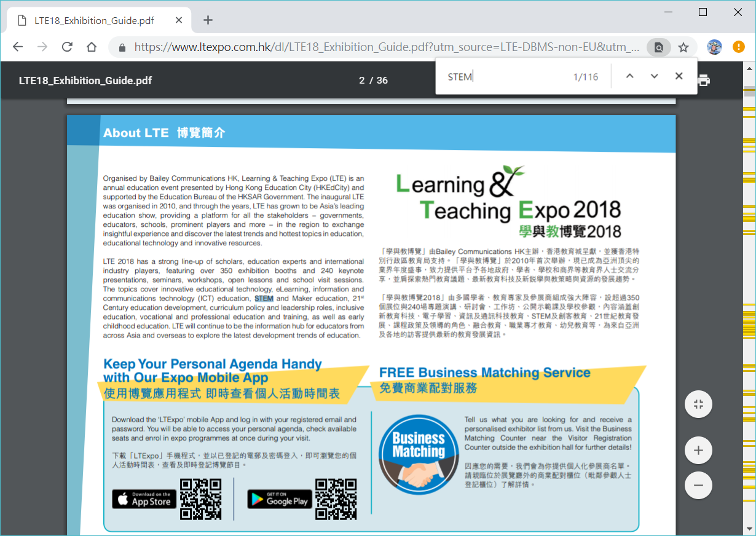Click the address bar URL

click(x=387, y=47)
